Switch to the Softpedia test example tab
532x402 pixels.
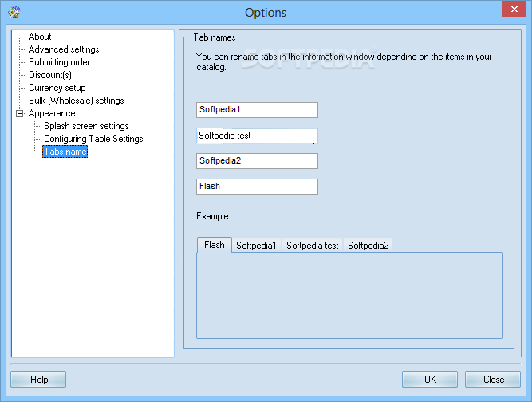tap(312, 246)
